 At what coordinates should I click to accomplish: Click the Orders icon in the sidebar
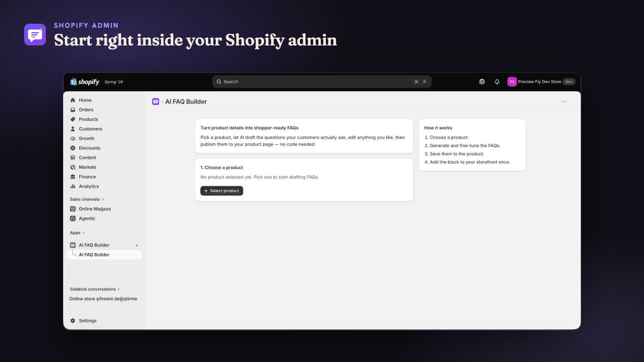pos(73,110)
